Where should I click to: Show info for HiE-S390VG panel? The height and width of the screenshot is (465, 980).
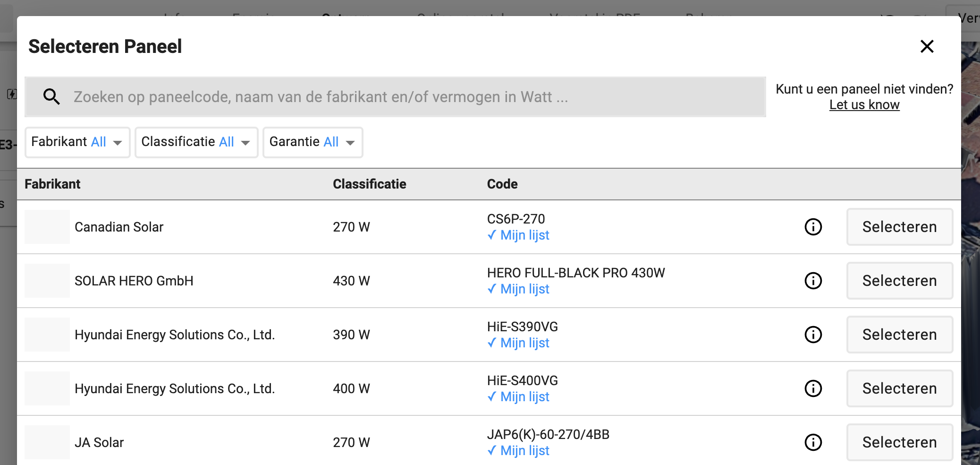click(x=813, y=335)
